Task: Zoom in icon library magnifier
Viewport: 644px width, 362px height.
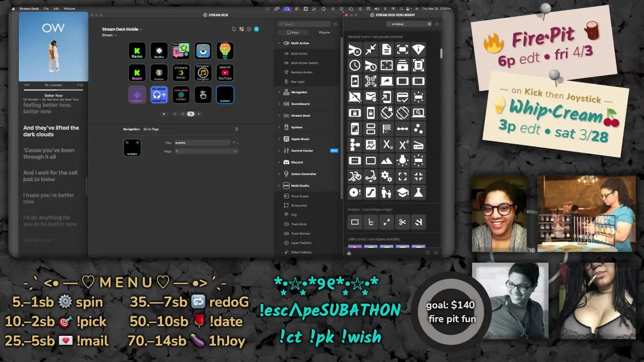Action: [x=436, y=252]
